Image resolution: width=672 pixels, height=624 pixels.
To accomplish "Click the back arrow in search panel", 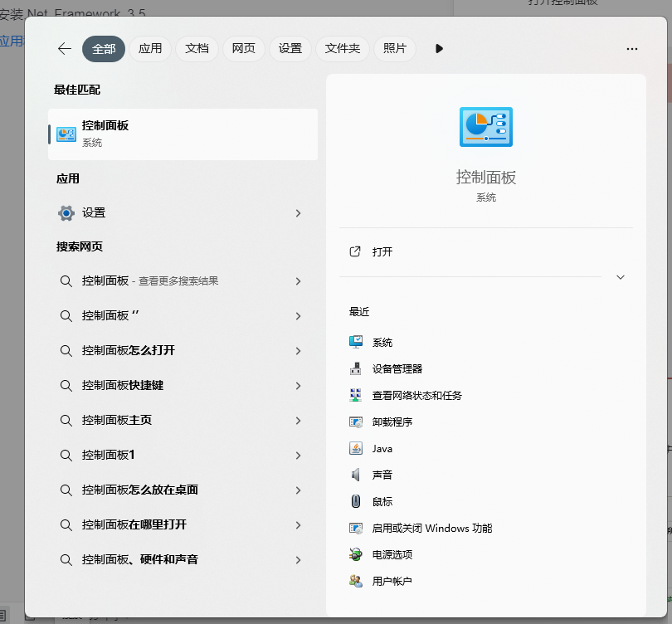I will click(x=64, y=48).
